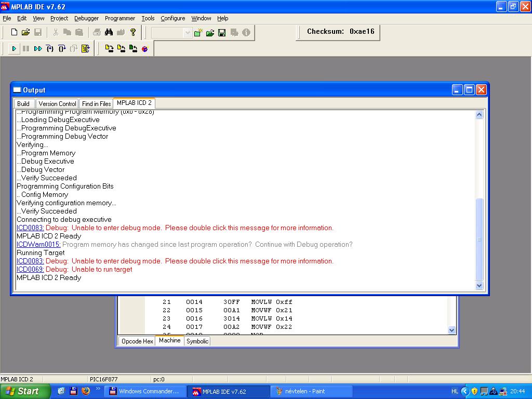Switch to the Build tab
Viewport: 532px width, 399px height.
coord(23,104)
